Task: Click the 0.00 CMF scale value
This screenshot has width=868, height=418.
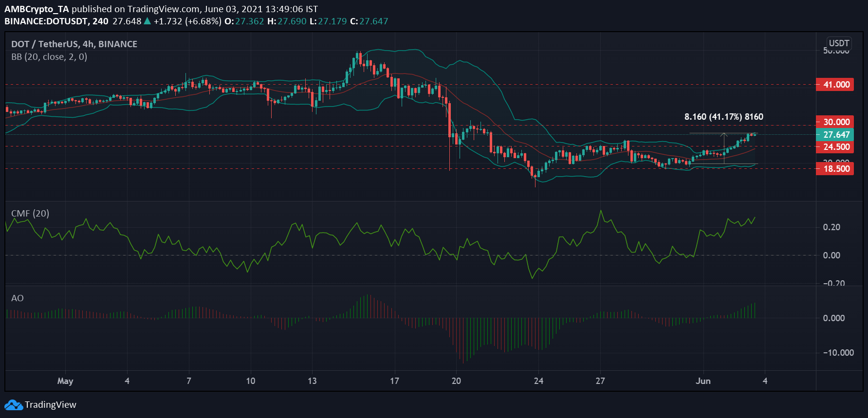Action: tap(831, 255)
